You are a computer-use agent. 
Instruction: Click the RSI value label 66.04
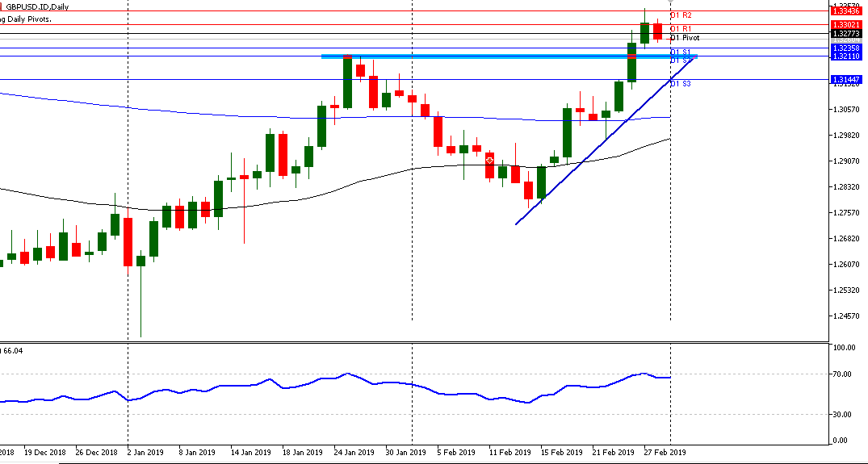13,351
